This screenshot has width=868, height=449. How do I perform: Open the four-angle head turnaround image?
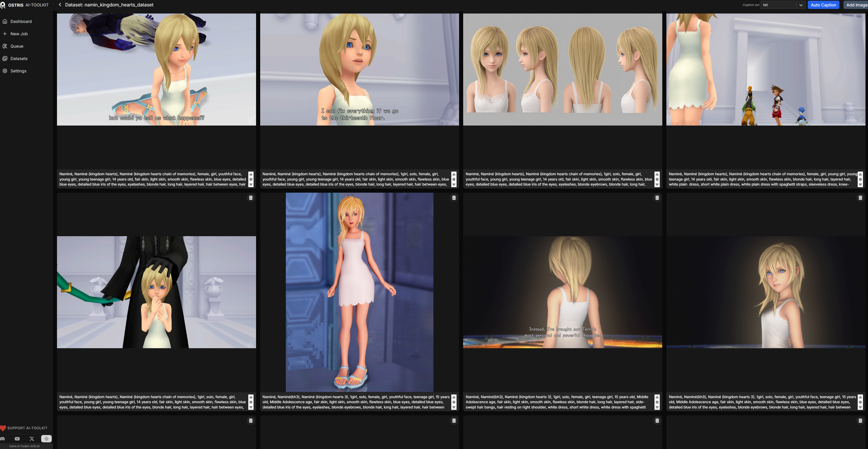click(x=563, y=69)
